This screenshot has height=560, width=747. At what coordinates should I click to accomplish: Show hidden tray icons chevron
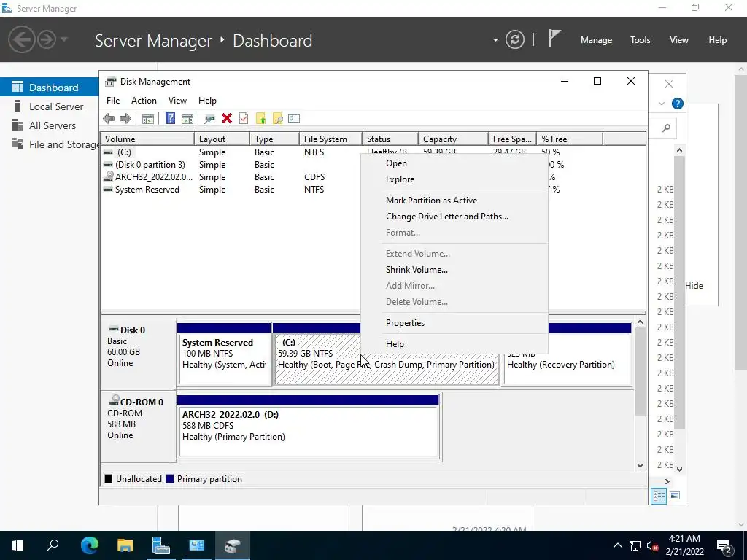tap(617, 545)
